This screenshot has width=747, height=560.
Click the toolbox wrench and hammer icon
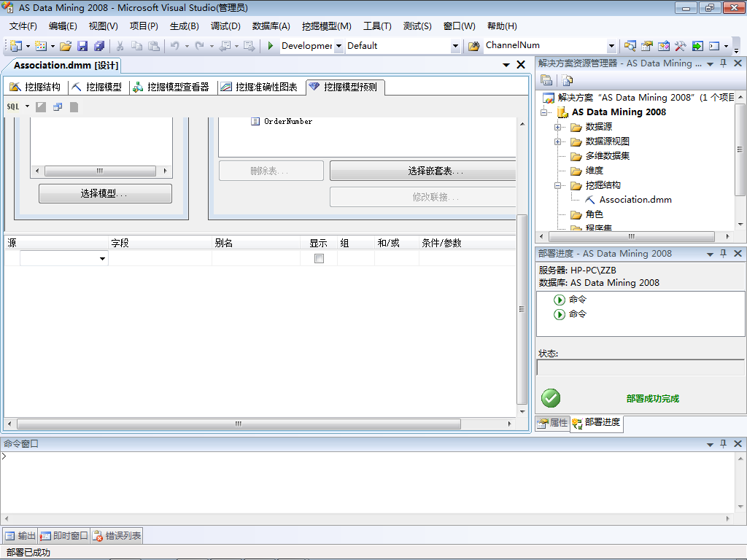(681, 46)
